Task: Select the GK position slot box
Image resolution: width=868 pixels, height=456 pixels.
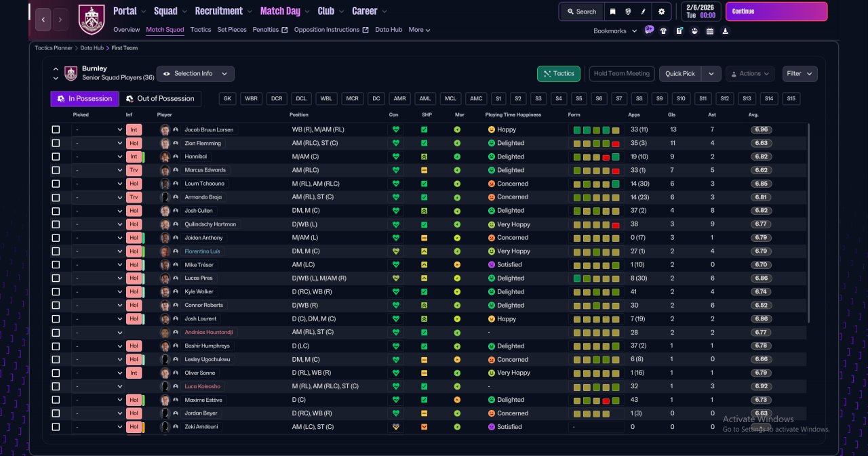Action: pos(228,99)
